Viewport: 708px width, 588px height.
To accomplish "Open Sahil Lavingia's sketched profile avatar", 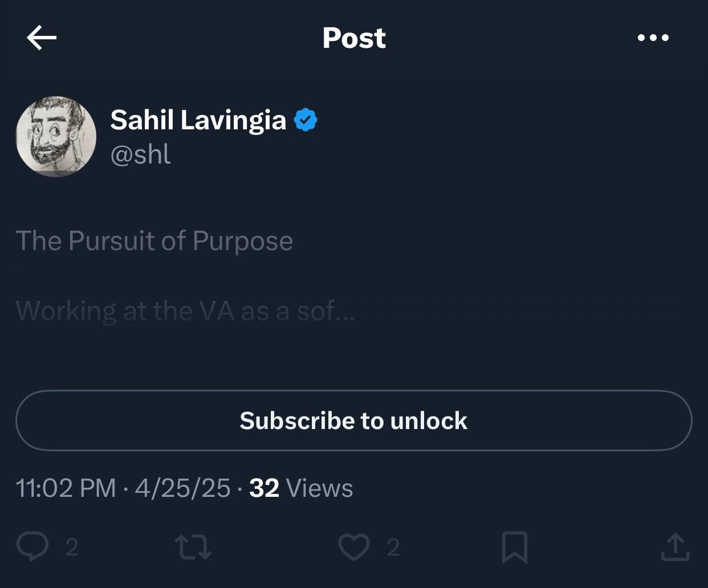I will pyautogui.click(x=56, y=136).
